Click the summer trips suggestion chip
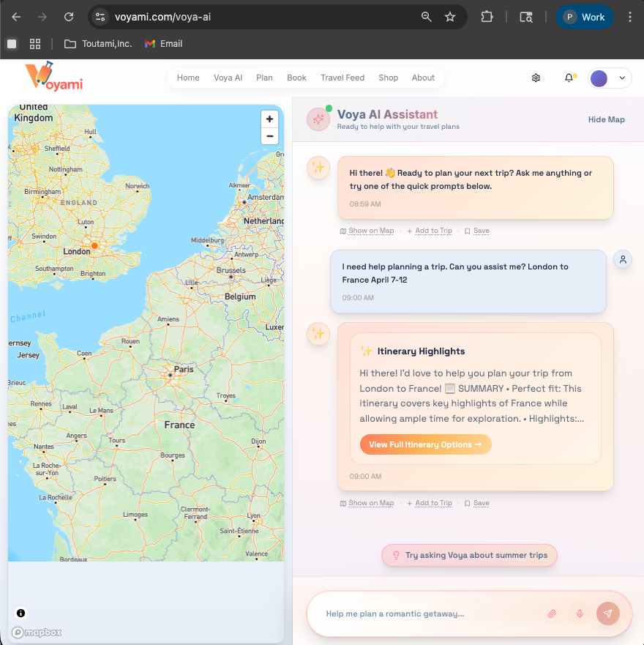 click(x=469, y=555)
